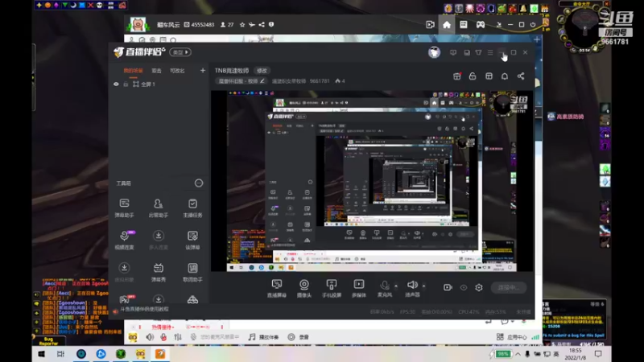Viewport: 644px width, 362px height.
Task: Add a new scene with plus button
Action: point(203,71)
